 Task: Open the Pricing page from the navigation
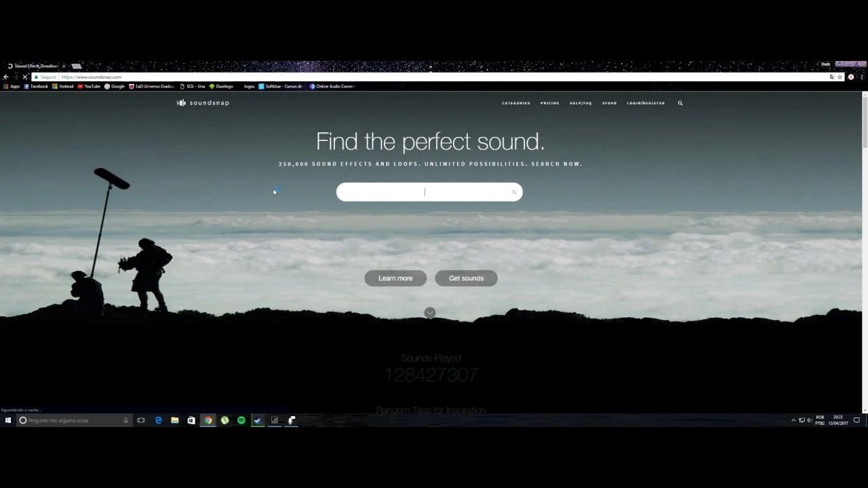[x=550, y=103]
